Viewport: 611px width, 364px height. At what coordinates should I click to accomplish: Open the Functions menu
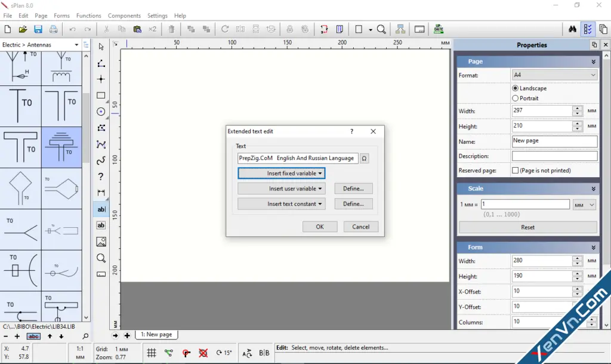(x=88, y=16)
